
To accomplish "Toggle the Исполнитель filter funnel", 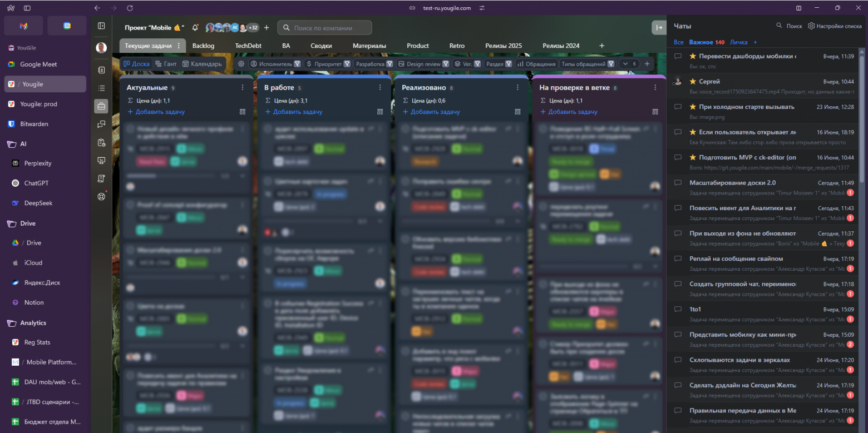I will 298,64.
